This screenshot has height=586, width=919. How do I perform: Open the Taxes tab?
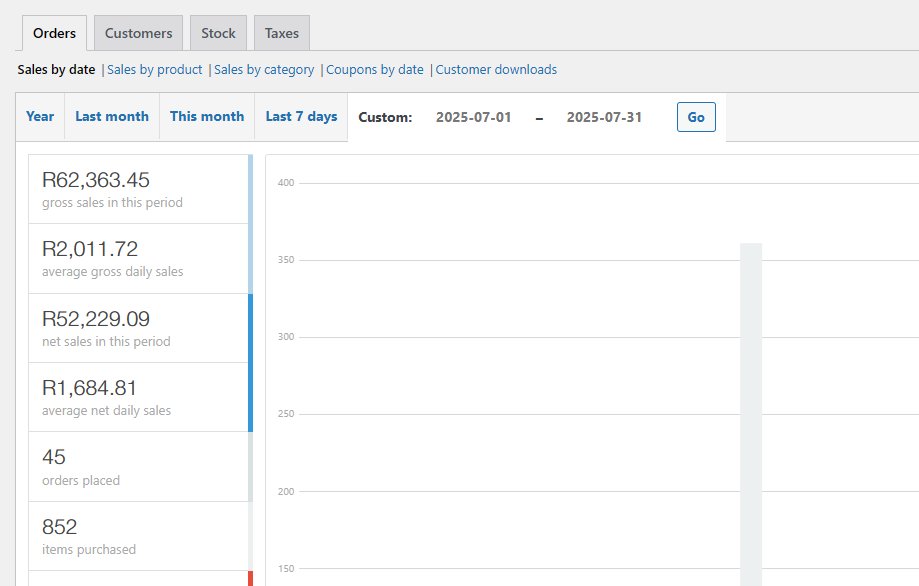[282, 33]
